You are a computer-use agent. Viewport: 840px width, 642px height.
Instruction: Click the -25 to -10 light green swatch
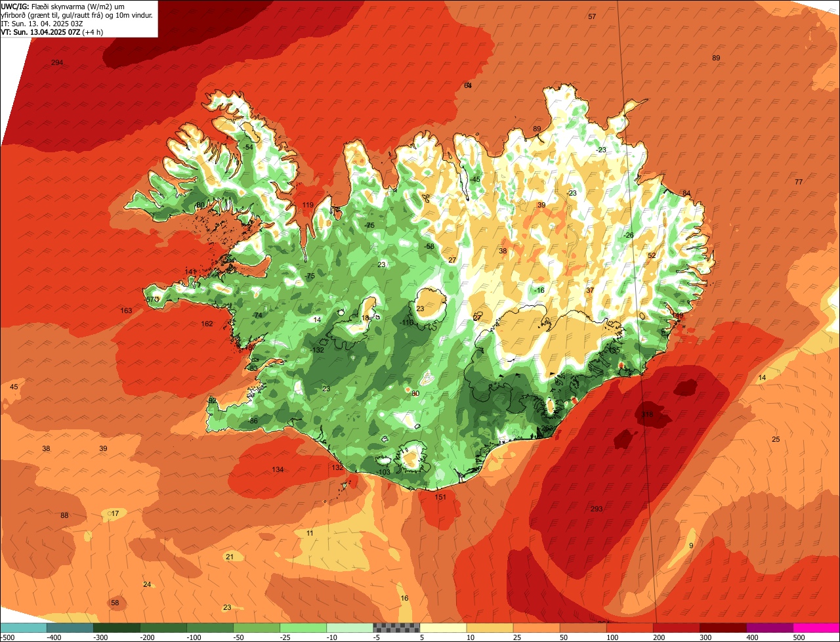point(303,628)
